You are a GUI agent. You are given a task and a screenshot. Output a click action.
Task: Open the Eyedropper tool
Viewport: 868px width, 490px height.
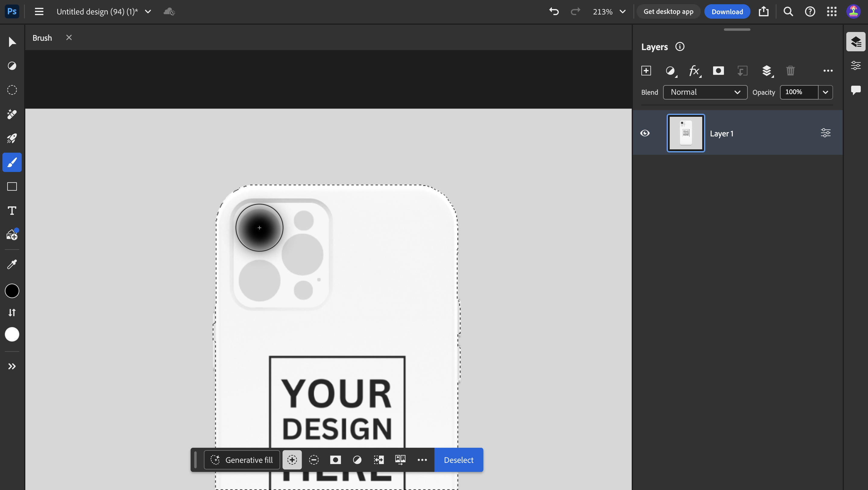coord(12,264)
